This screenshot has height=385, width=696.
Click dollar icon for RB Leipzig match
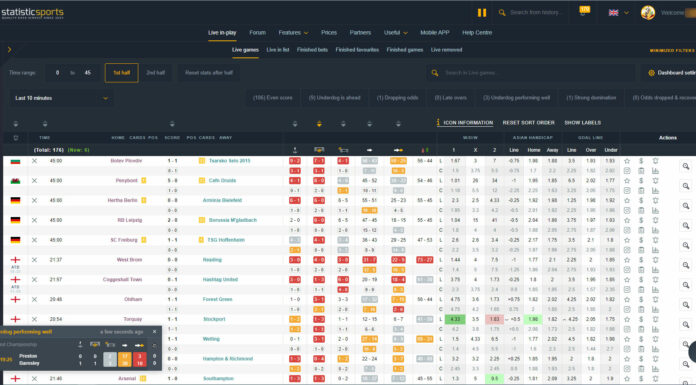coord(641,220)
